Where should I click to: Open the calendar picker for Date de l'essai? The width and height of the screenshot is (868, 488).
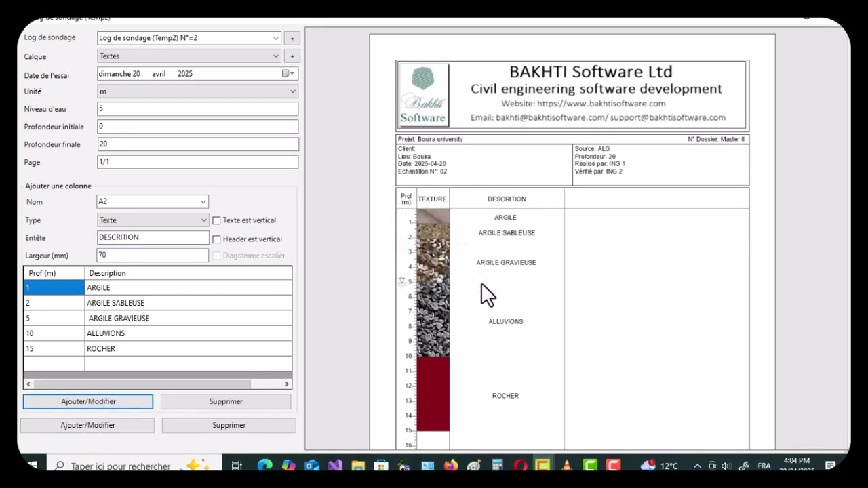[288, 74]
